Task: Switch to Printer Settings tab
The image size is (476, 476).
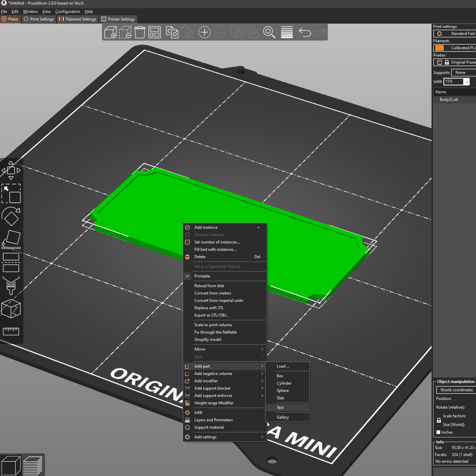Action: coord(118,19)
